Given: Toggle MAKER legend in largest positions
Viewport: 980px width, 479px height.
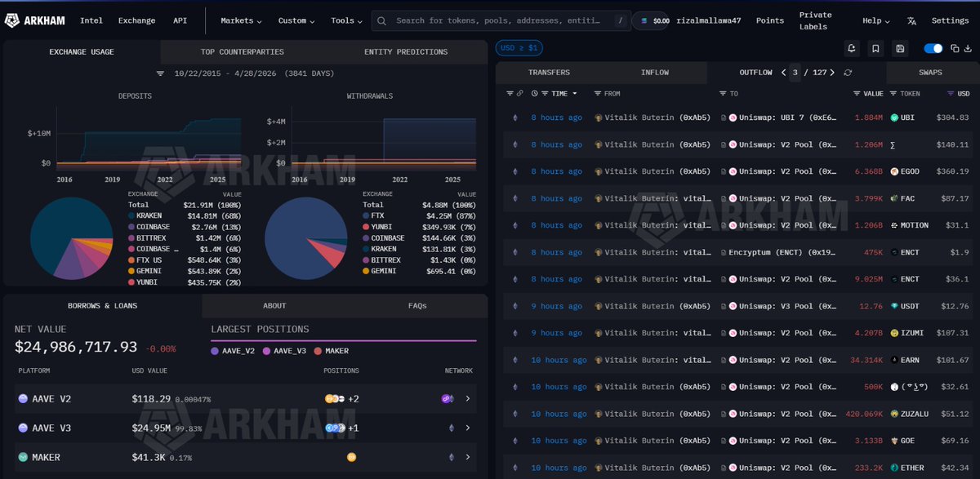Looking at the screenshot, I should [331, 351].
